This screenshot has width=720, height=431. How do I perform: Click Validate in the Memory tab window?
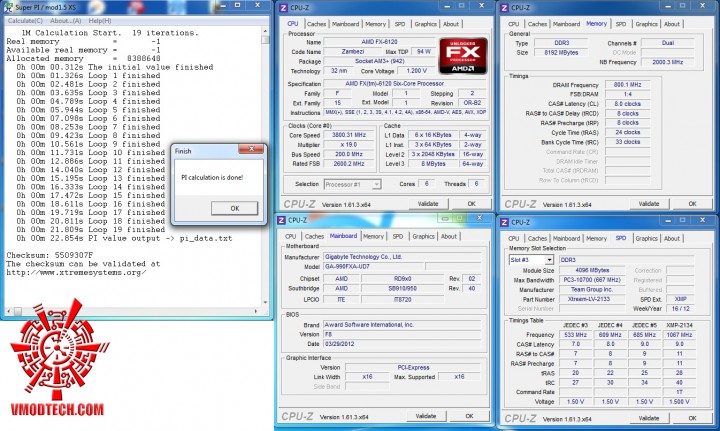coord(649,204)
